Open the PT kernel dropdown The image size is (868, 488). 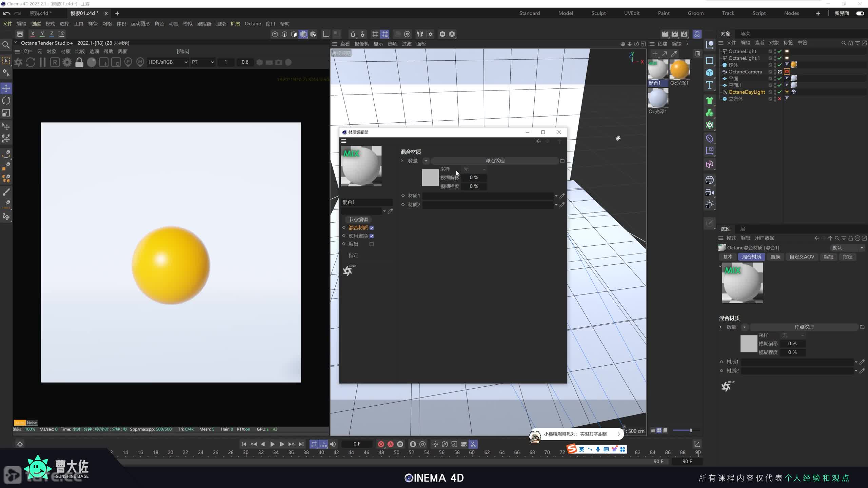[203, 62]
